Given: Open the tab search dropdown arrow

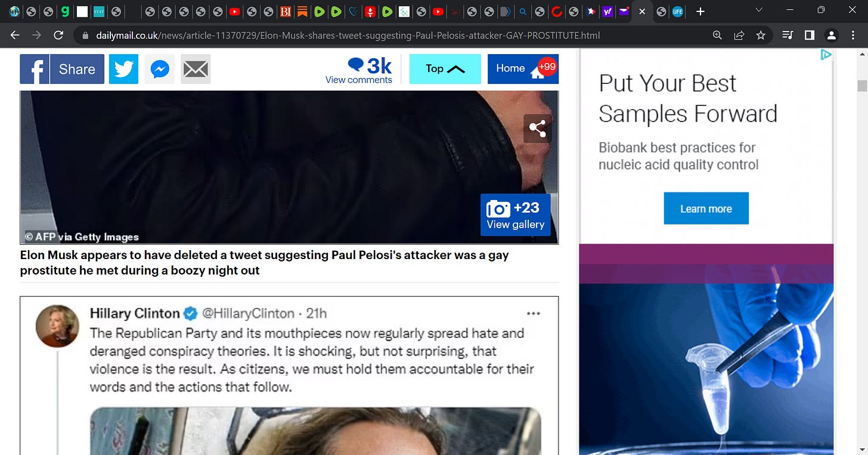Looking at the screenshot, I should 759,10.
